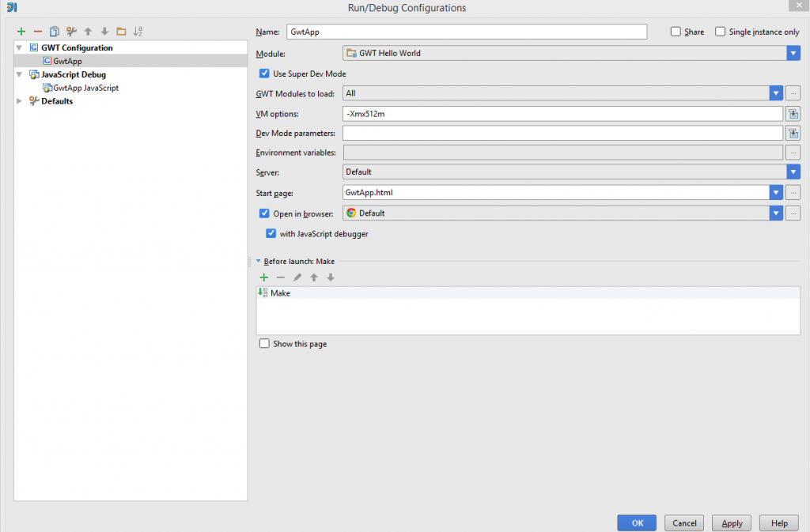
Task: Select the JavaScript Debug group
Action: pyautogui.click(x=75, y=74)
